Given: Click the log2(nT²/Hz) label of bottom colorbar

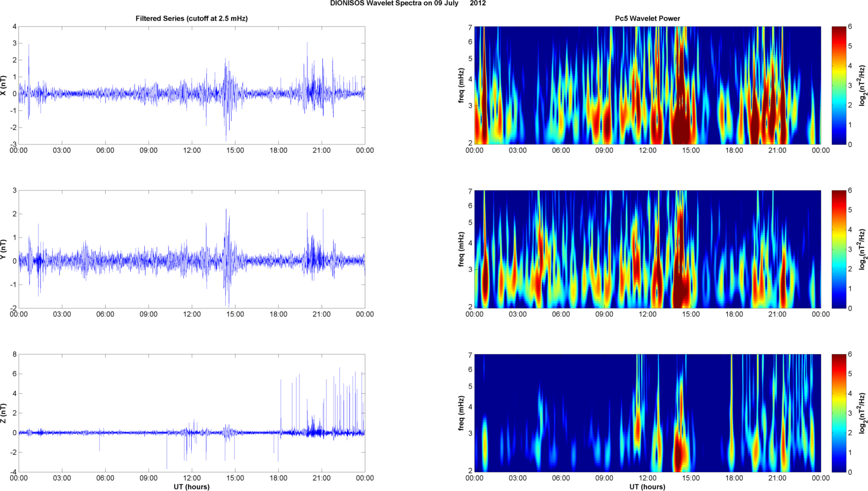Looking at the screenshot, I should tap(862, 413).
